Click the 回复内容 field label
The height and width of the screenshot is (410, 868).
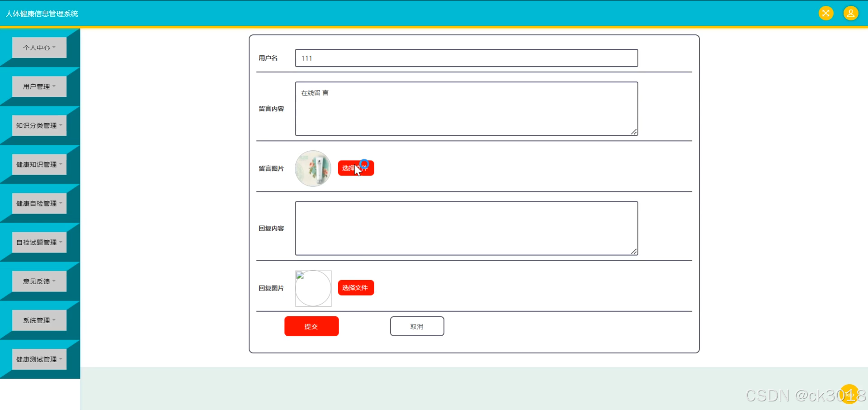(271, 228)
